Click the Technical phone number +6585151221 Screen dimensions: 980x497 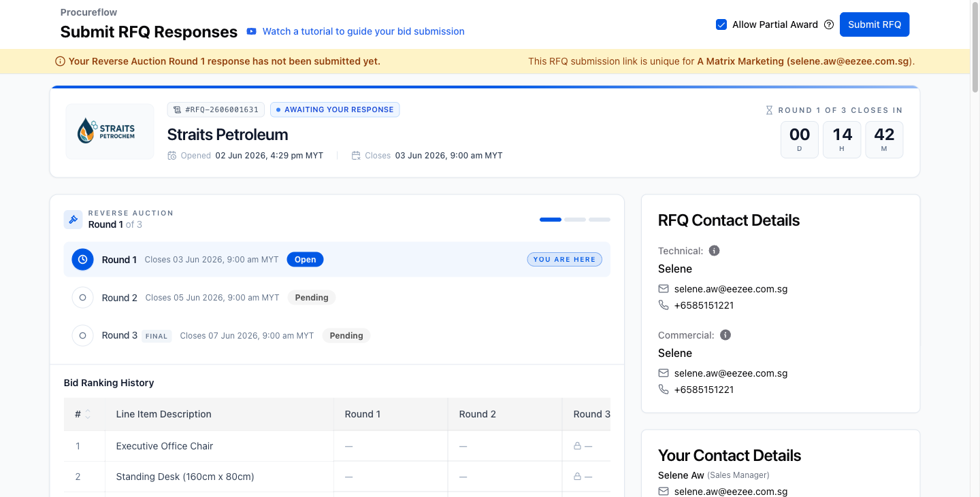[x=704, y=305]
